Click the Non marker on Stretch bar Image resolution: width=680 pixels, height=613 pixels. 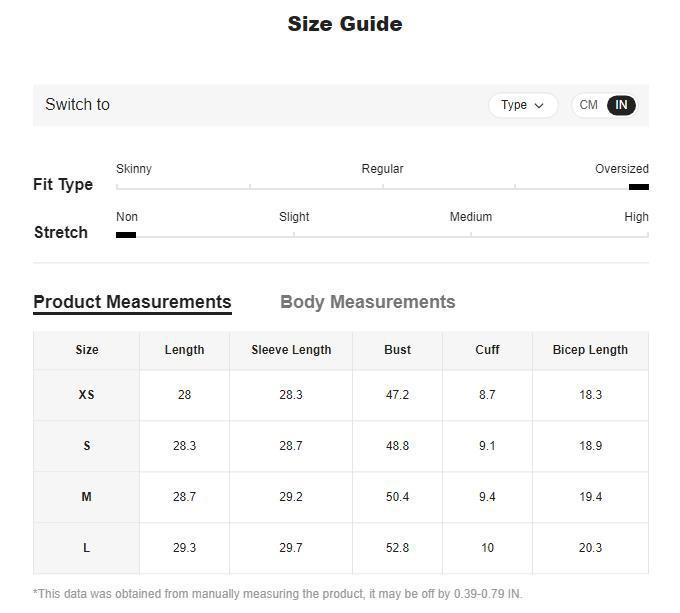(126, 235)
